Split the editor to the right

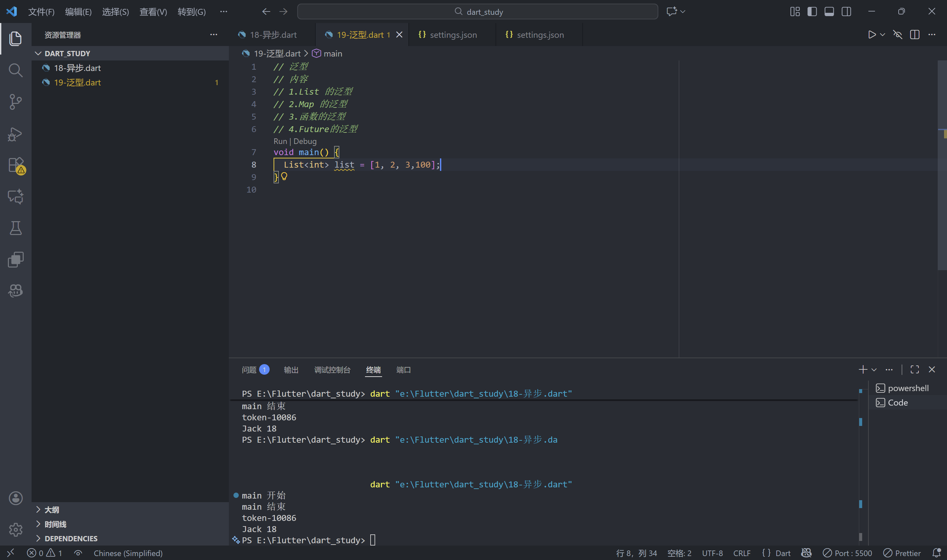pos(914,35)
